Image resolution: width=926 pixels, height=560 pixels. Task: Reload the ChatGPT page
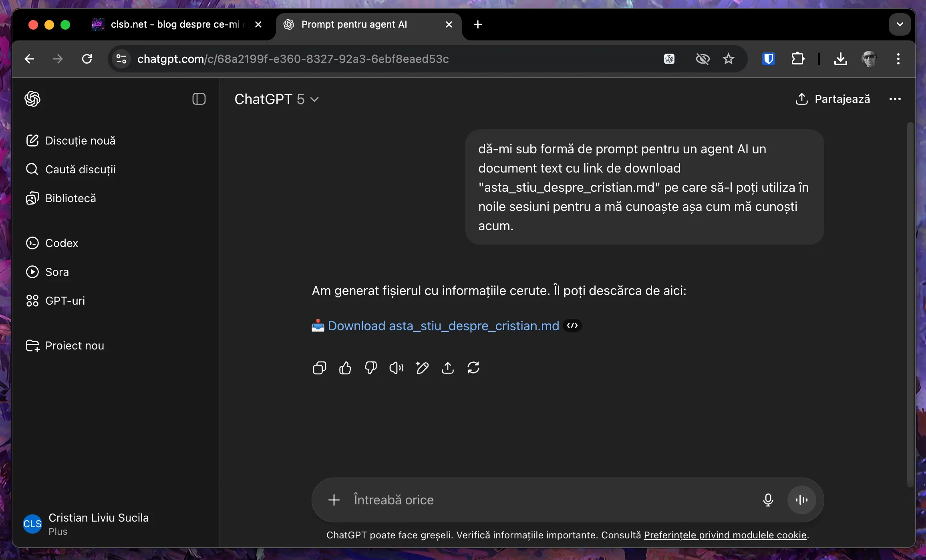[87, 59]
